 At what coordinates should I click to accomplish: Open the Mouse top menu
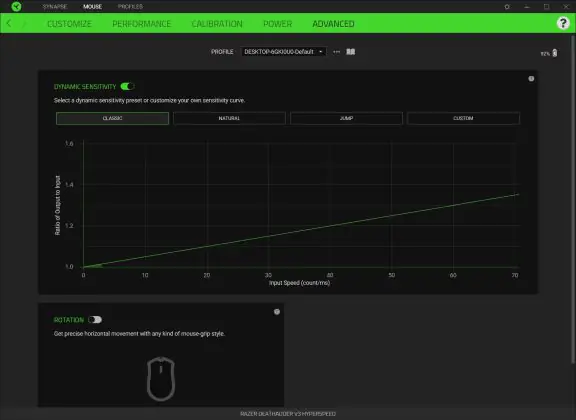(x=93, y=7)
